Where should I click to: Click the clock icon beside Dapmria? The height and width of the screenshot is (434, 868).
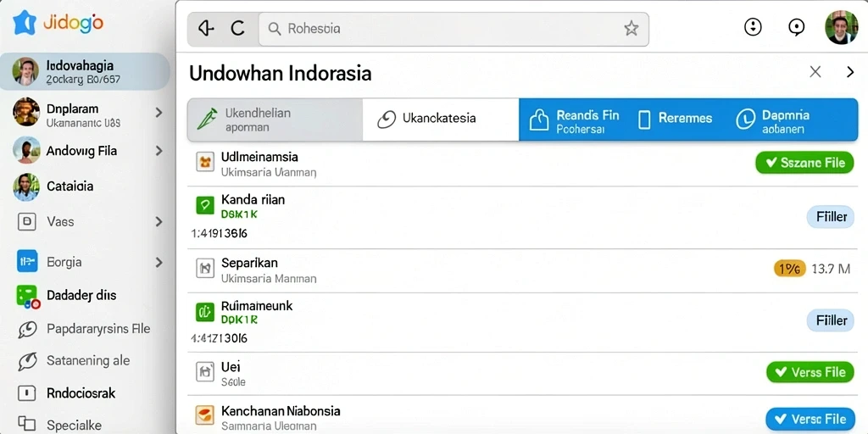[746, 119]
